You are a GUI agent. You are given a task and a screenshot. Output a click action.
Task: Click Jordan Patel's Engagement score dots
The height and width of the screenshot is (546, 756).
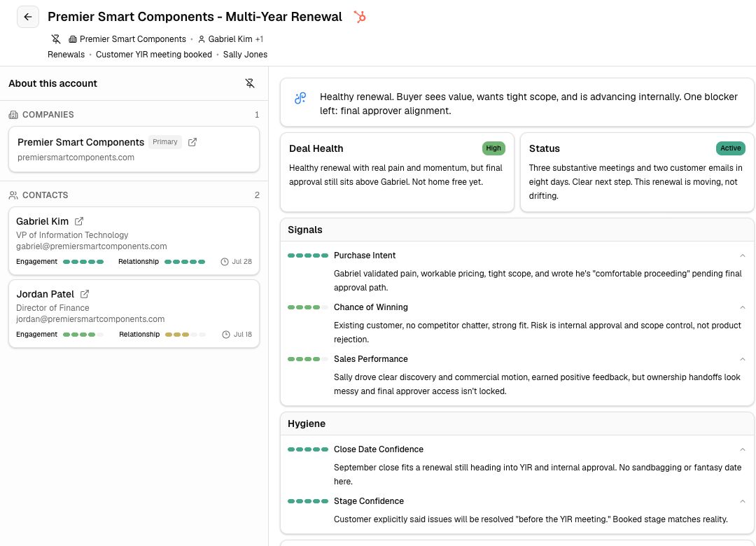click(83, 335)
